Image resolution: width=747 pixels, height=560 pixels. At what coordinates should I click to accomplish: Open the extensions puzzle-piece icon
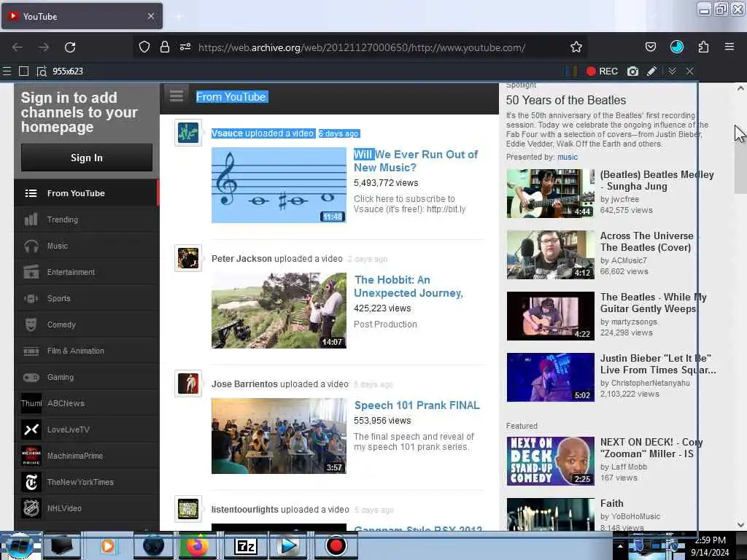pyautogui.click(x=703, y=47)
